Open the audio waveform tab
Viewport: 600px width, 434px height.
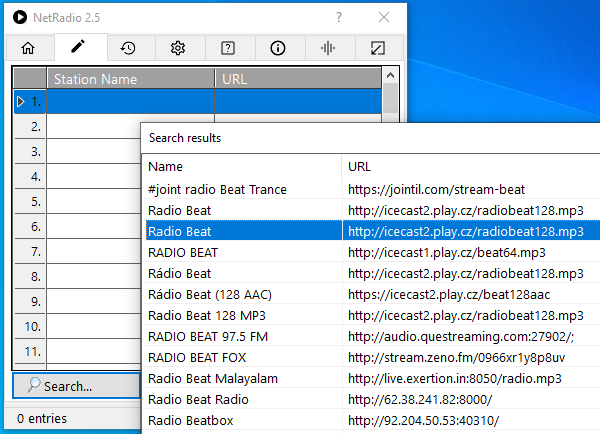(x=328, y=48)
